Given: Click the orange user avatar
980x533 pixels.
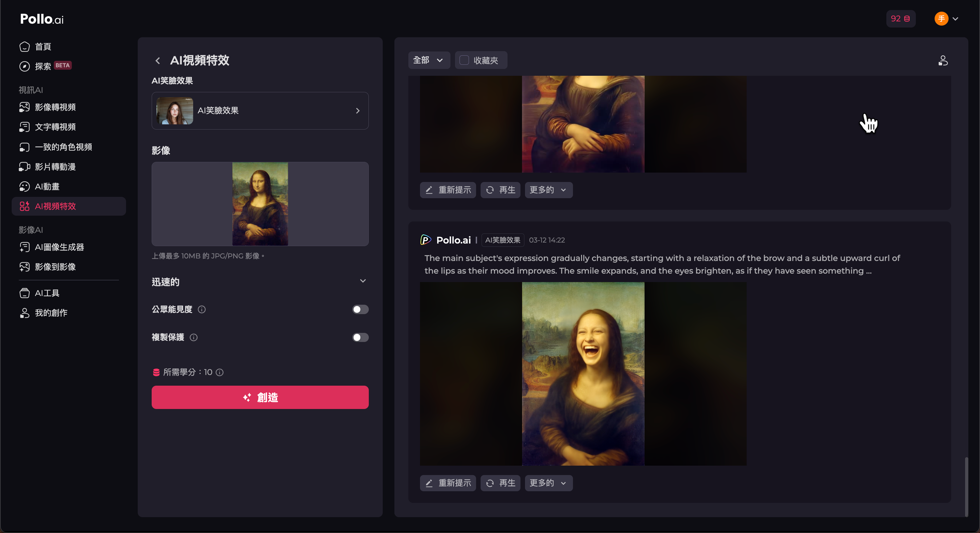Looking at the screenshot, I should pos(941,19).
